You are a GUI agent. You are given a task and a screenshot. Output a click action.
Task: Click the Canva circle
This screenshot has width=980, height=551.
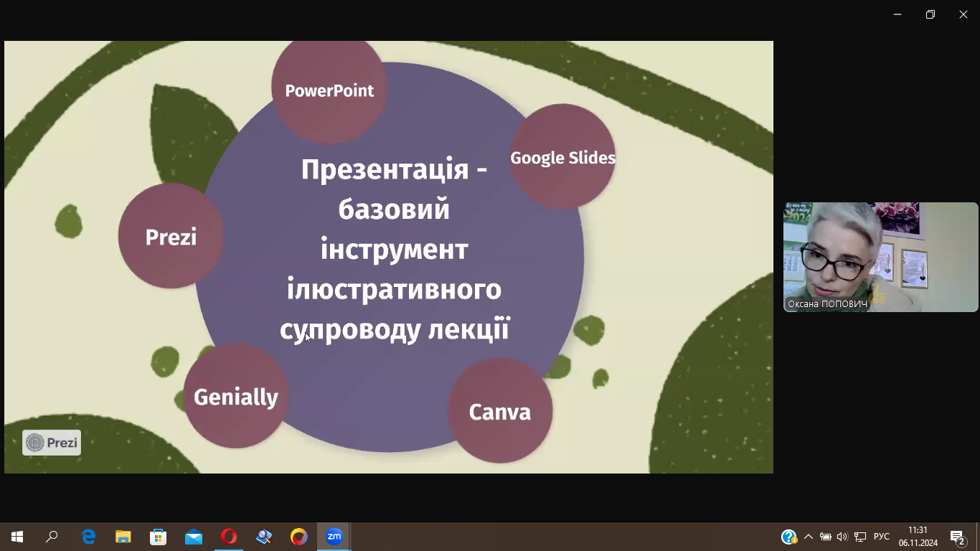500,411
